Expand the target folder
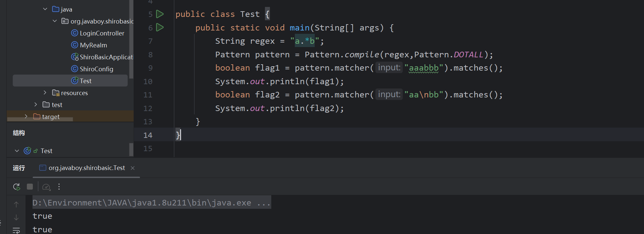The height and width of the screenshot is (234, 644). [26, 117]
